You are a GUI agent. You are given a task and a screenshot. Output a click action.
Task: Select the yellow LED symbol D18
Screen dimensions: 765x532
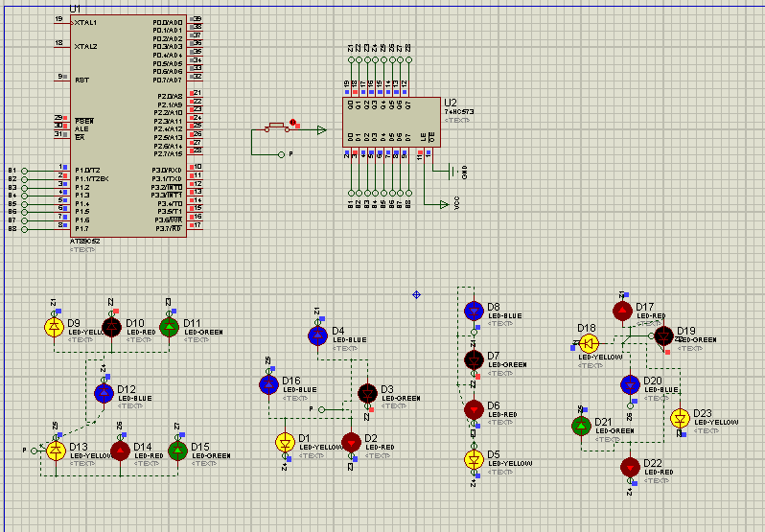(589, 344)
